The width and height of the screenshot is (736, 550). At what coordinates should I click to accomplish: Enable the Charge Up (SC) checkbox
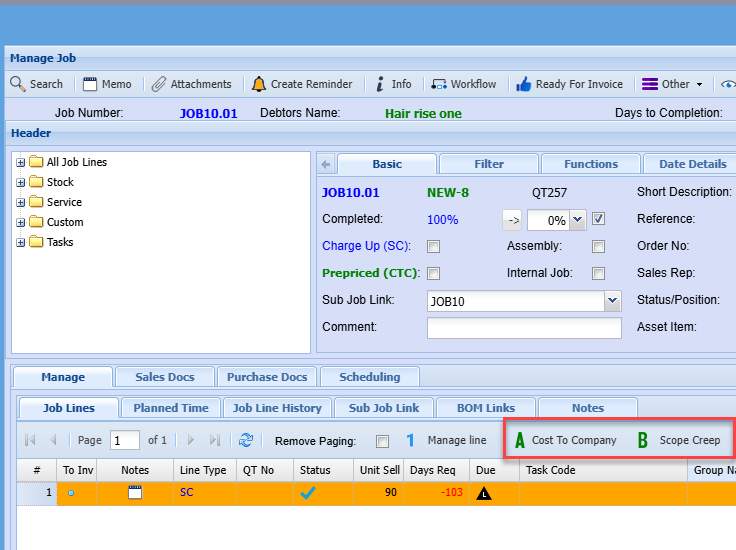[434, 246]
